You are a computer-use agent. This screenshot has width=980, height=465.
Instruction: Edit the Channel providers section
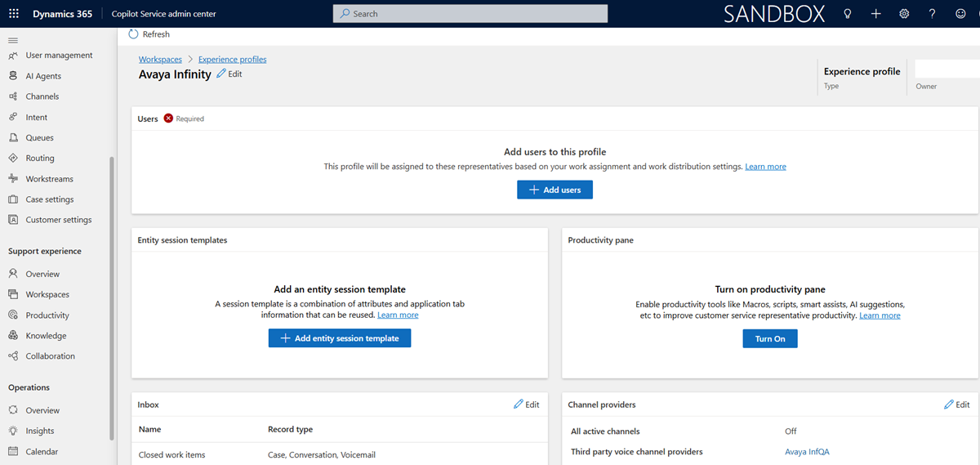pos(956,405)
